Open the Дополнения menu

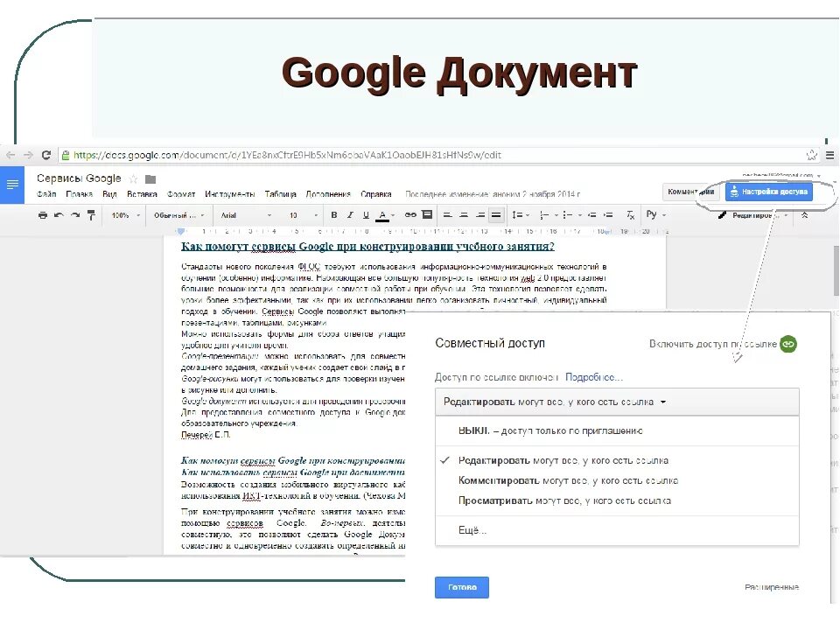(x=328, y=194)
